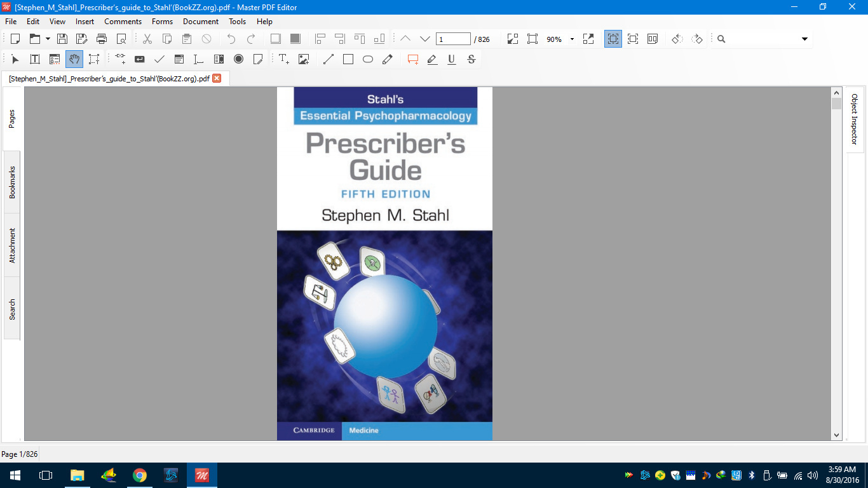
Task: Click the scissors Cut icon
Action: [x=147, y=39]
